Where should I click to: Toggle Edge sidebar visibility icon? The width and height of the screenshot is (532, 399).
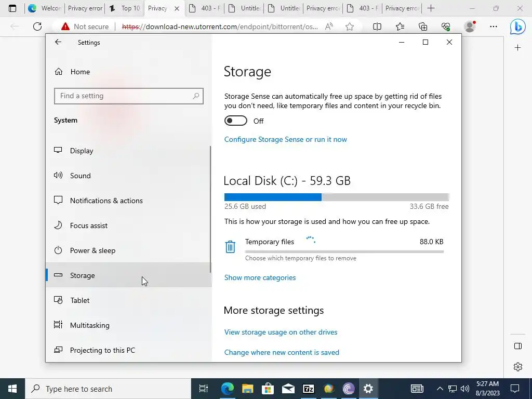(518, 346)
